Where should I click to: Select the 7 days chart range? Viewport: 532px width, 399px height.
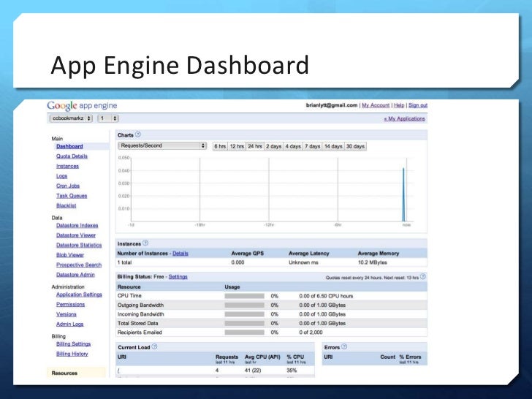[313, 146]
